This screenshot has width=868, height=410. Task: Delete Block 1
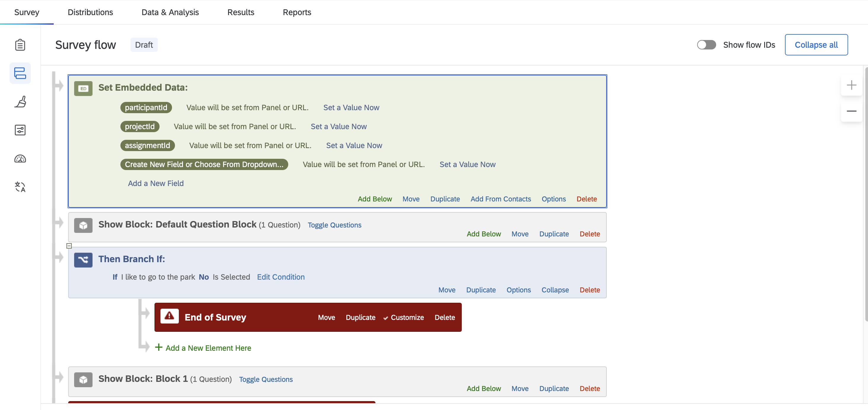coord(589,388)
